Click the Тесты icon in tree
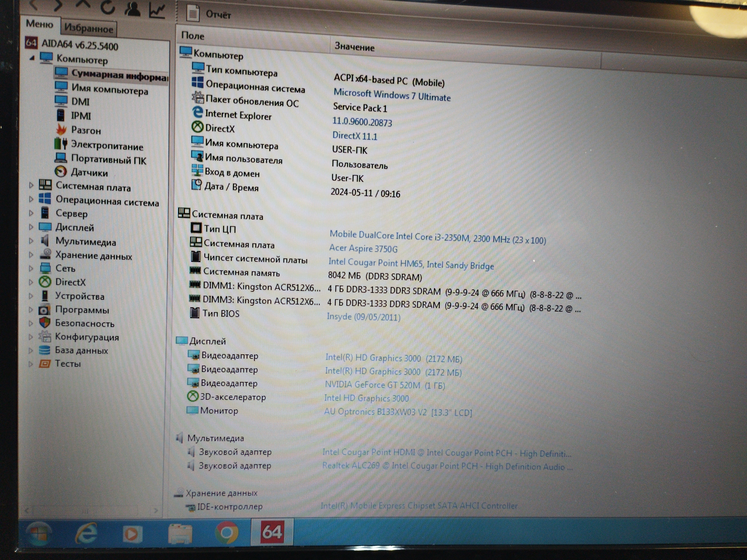The width and height of the screenshot is (747, 560). 45,364
